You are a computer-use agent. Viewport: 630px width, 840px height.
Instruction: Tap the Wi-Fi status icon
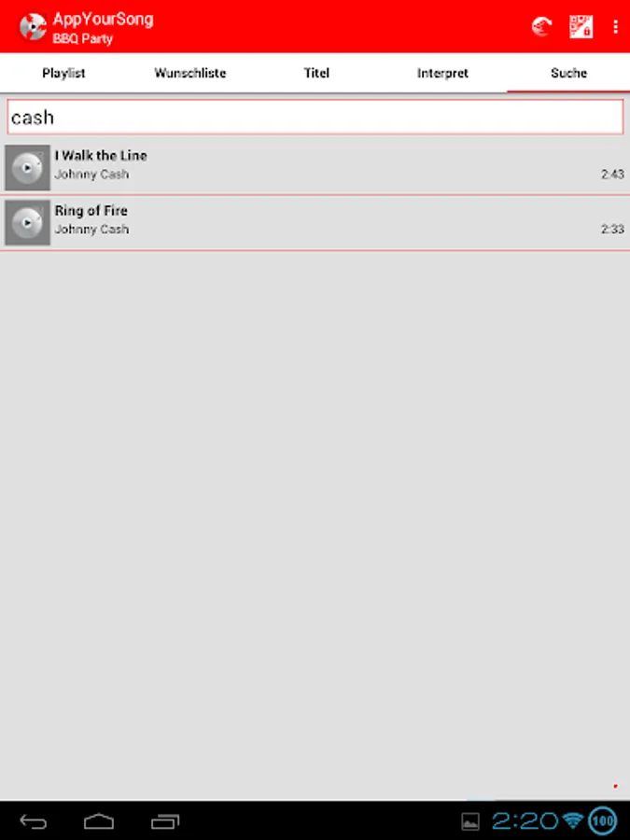pyautogui.click(x=573, y=820)
